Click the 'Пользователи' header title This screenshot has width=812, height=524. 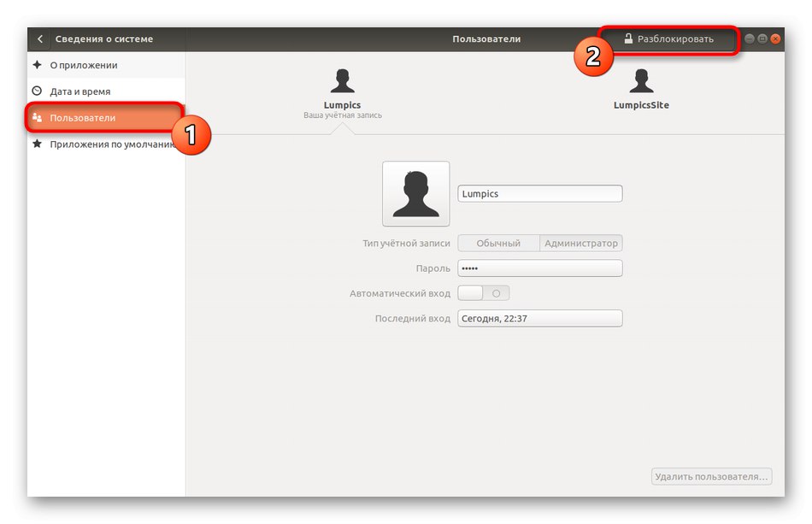pyautogui.click(x=486, y=38)
